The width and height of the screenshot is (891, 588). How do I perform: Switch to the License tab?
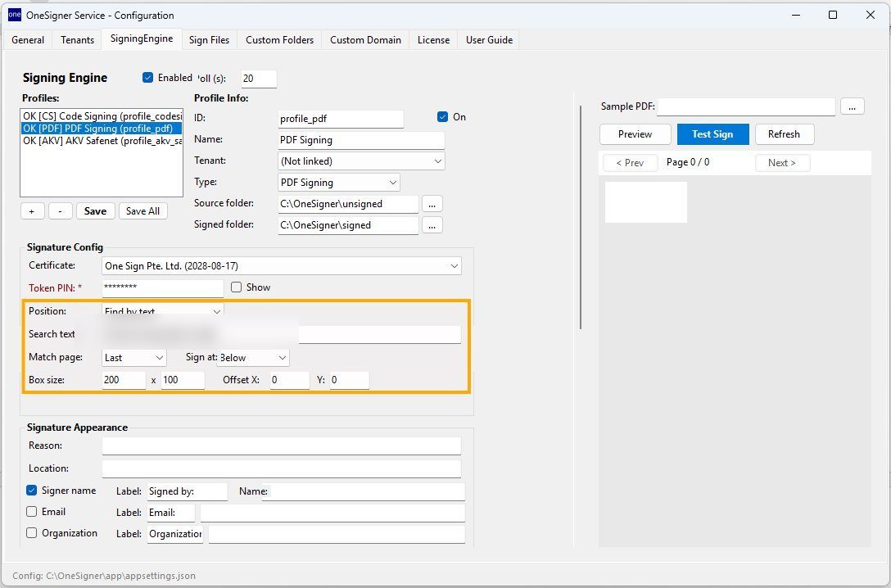coord(433,40)
